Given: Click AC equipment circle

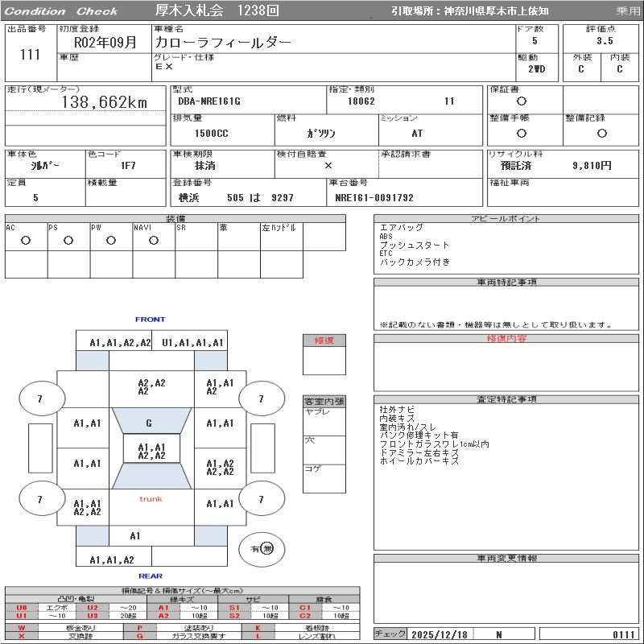Looking at the screenshot, I should (x=26, y=240).
